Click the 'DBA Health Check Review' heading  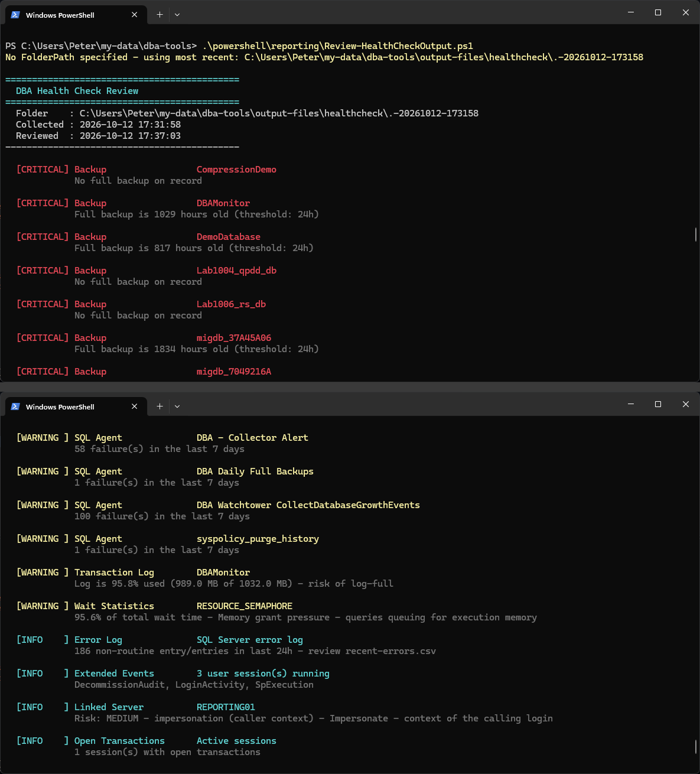77,91
